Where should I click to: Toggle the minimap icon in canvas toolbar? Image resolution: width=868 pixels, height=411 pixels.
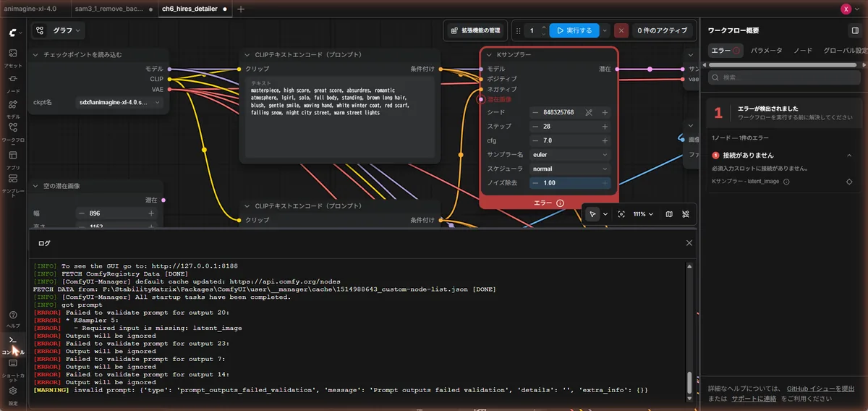(669, 214)
